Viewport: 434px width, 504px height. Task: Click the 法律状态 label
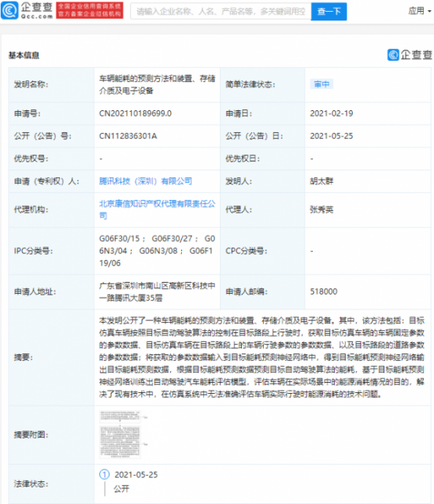coord(31,484)
